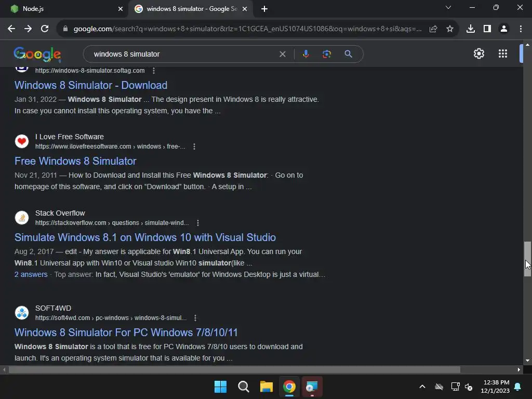Submit search with magnifier icon
532x399 pixels.
pyautogui.click(x=348, y=54)
